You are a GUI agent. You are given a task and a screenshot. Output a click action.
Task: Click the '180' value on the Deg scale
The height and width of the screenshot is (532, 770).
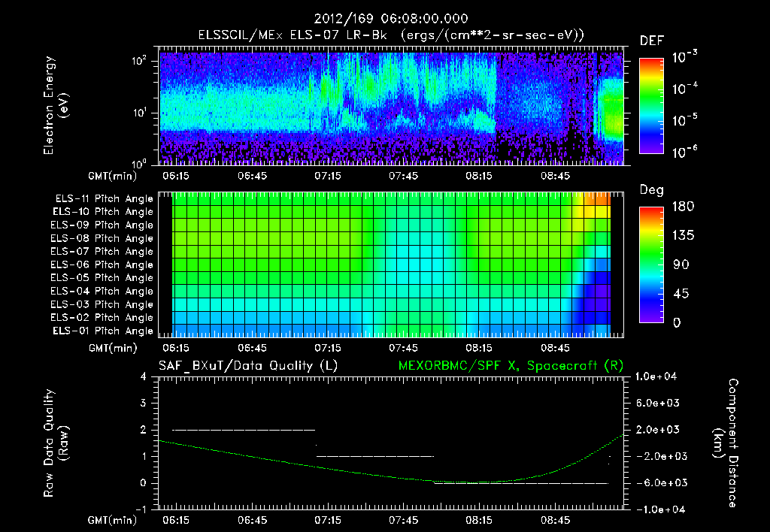683,207
